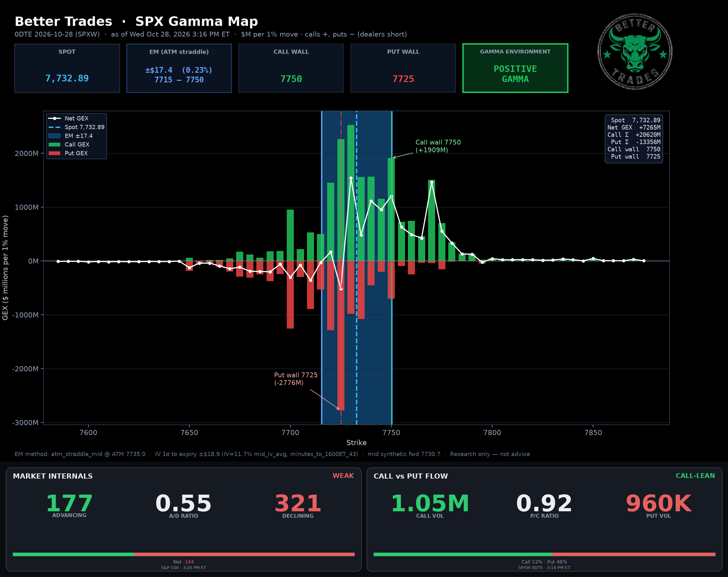This screenshot has width=728, height=577.
Task: Click the MARKET INTERNALS panel title
Action: pos(53,476)
